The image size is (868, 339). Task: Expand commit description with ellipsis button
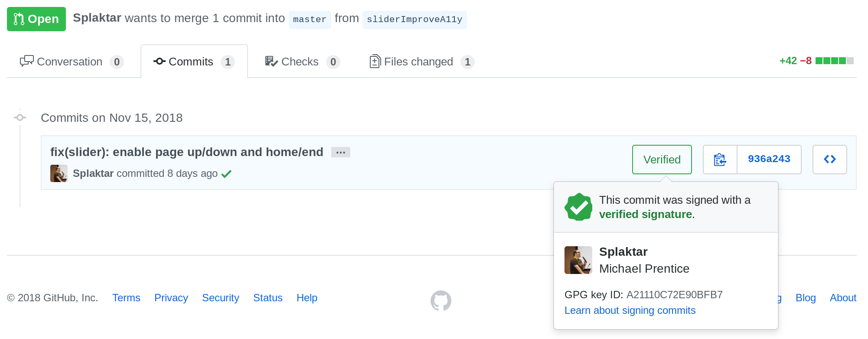tap(341, 152)
